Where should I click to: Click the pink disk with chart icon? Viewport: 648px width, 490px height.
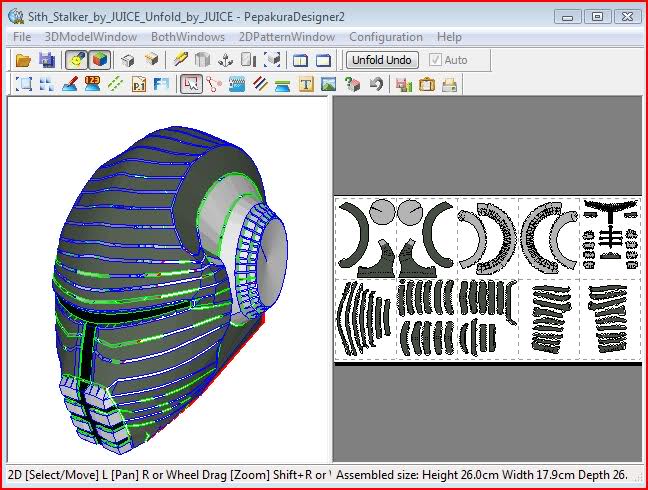click(403, 84)
